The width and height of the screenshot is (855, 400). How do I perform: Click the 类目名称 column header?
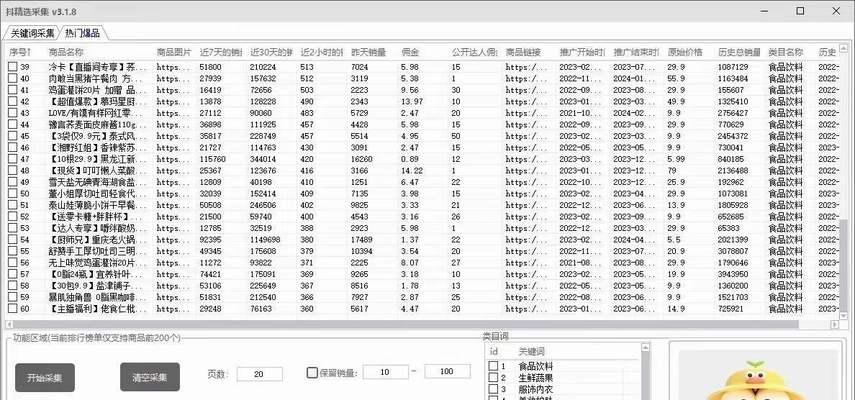pos(786,52)
